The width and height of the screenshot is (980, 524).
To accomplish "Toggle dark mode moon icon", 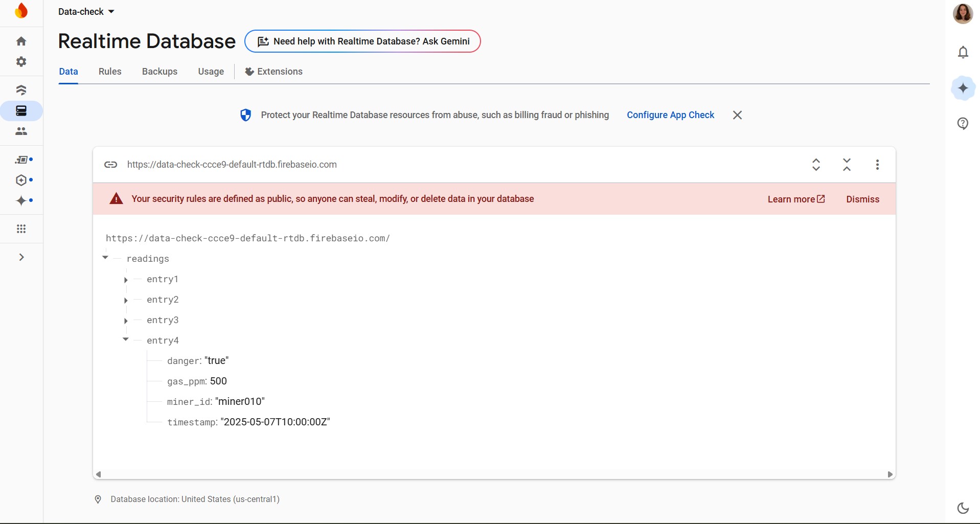I will click(963, 508).
